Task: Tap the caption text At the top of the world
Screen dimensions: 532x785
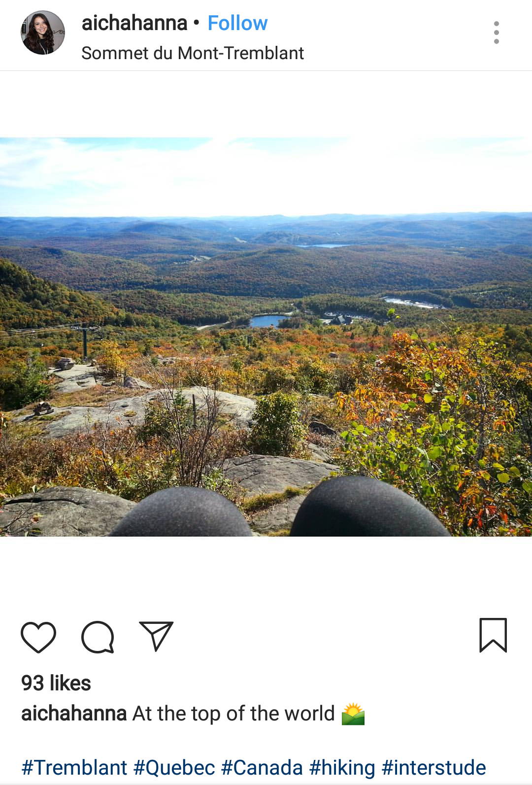Action: click(233, 713)
